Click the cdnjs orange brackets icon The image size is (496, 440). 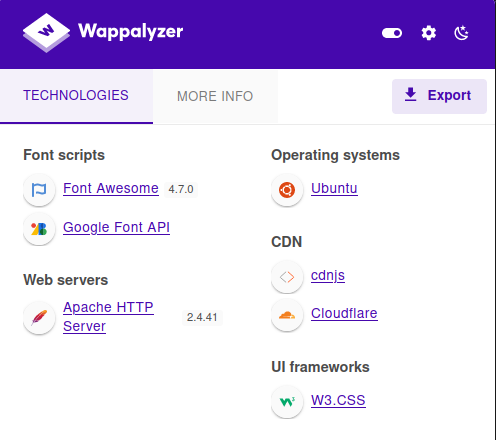pyautogui.click(x=287, y=277)
